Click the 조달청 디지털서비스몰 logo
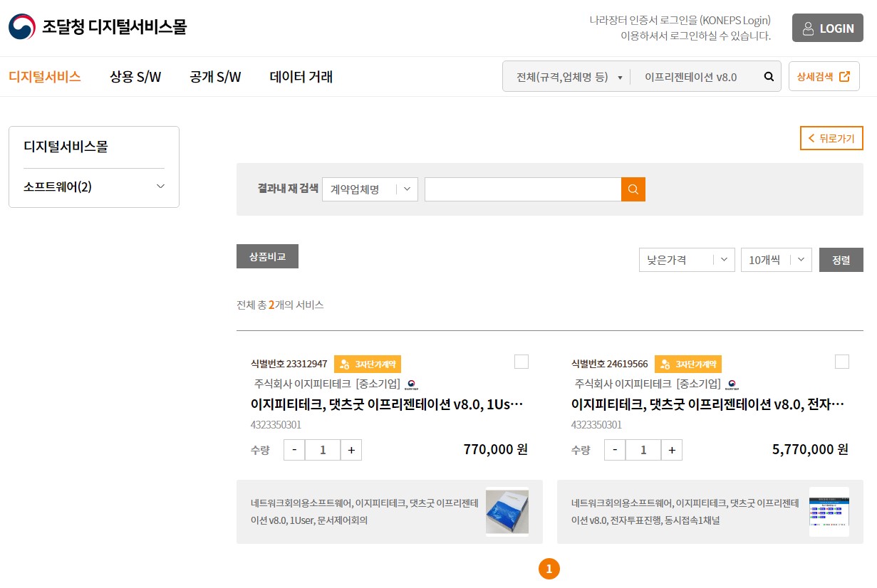877x588 pixels. point(98,27)
